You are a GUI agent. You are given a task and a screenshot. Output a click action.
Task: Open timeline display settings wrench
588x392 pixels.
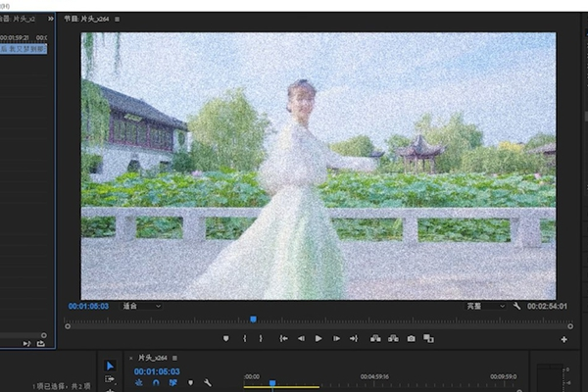pos(208,382)
